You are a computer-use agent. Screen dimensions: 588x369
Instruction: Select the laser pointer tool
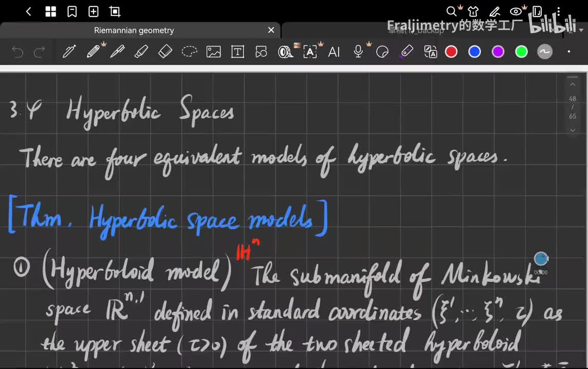pyautogui.click(x=406, y=52)
